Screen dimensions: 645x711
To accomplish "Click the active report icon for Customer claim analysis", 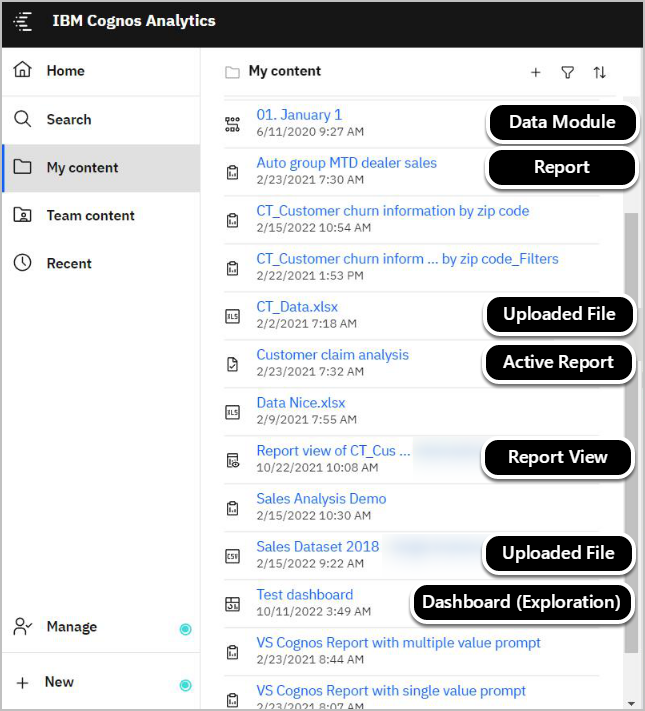I will pos(233,364).
